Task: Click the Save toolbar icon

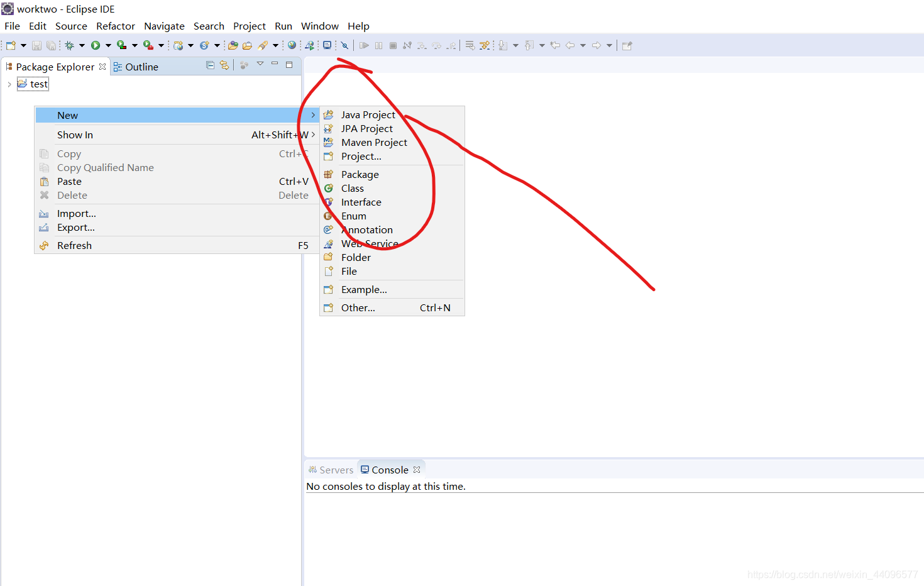Action: (36, 45)
